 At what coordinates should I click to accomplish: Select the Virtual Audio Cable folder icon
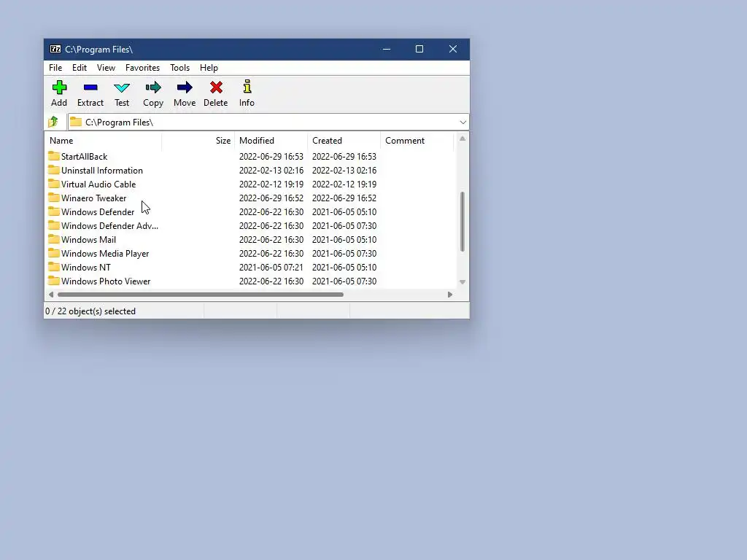[x=54, y=184]
